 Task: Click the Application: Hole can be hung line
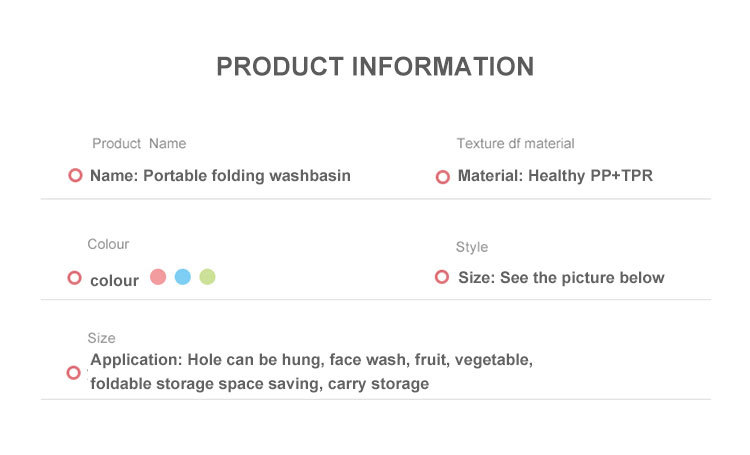coord(311,360)
